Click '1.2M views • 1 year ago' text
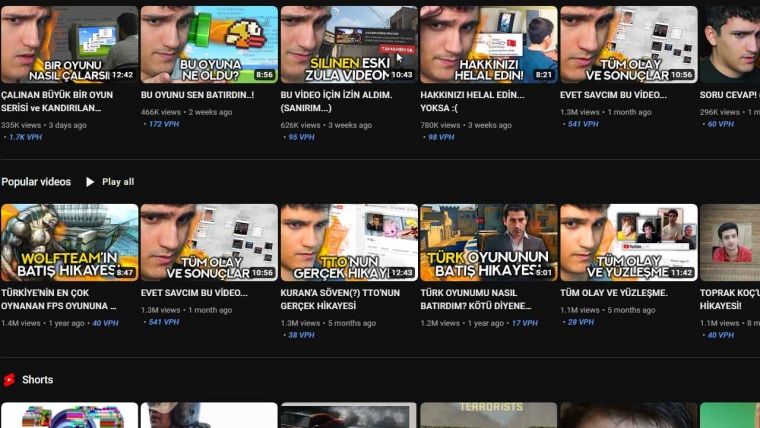Viewport: 760px width, 428px height. click(462, 323)
